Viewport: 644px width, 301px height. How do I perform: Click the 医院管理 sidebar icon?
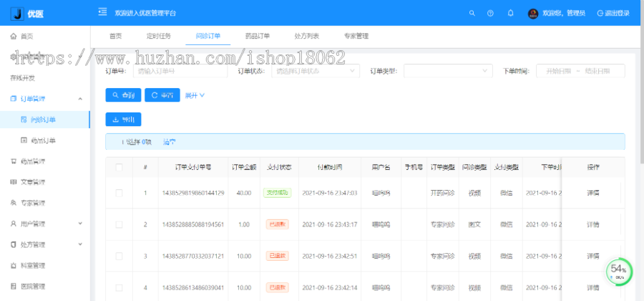14,286
